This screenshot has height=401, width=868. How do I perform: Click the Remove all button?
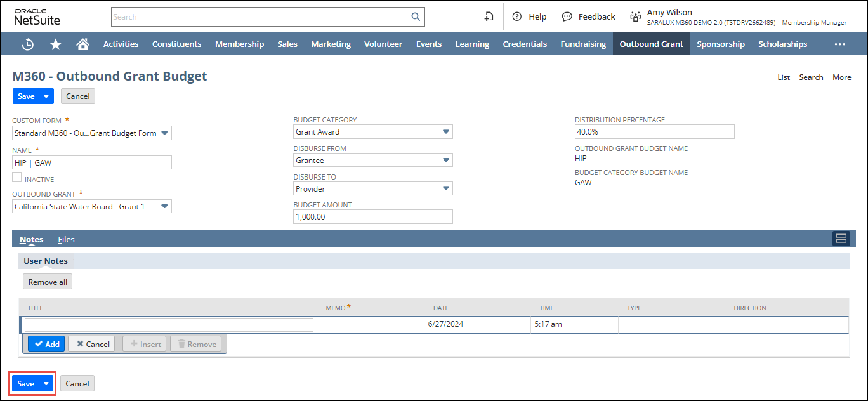point(48,282)
